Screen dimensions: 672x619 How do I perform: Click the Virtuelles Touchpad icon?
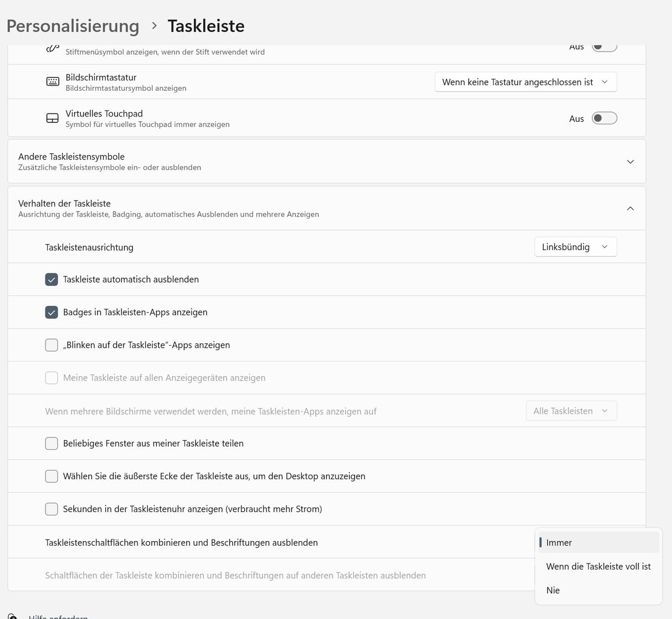tap(53, 118)
